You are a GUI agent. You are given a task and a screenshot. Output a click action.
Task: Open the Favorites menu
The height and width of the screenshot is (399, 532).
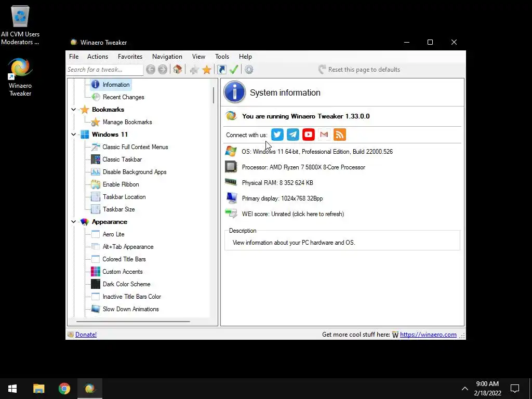130,57
